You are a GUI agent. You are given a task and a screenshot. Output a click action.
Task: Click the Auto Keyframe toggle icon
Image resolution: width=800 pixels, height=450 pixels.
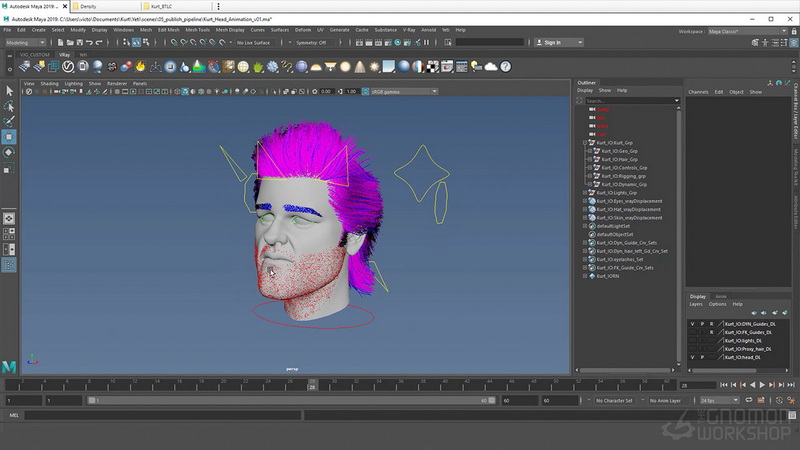(x=779, y=401)
